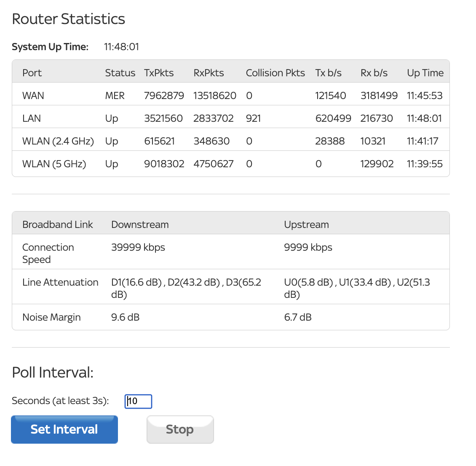This screenshot has width=476, height=466.
Task: Select the Broadband Link header cell
Action: coord(58,224)
